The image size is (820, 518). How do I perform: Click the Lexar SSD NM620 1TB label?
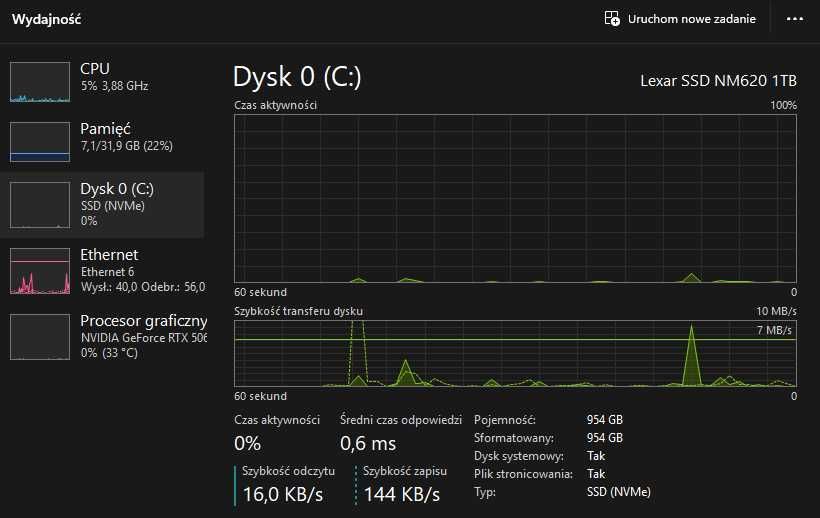(x=718, y=80)
